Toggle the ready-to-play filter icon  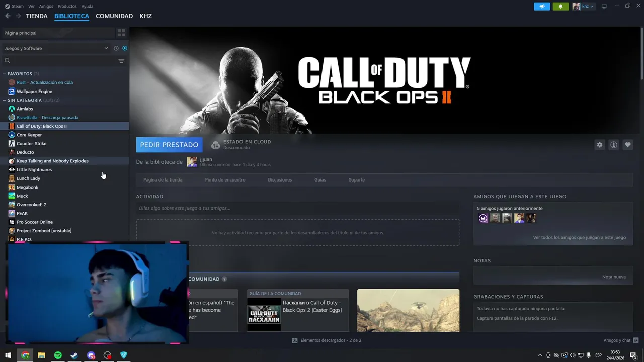click(x=125, y=48)
